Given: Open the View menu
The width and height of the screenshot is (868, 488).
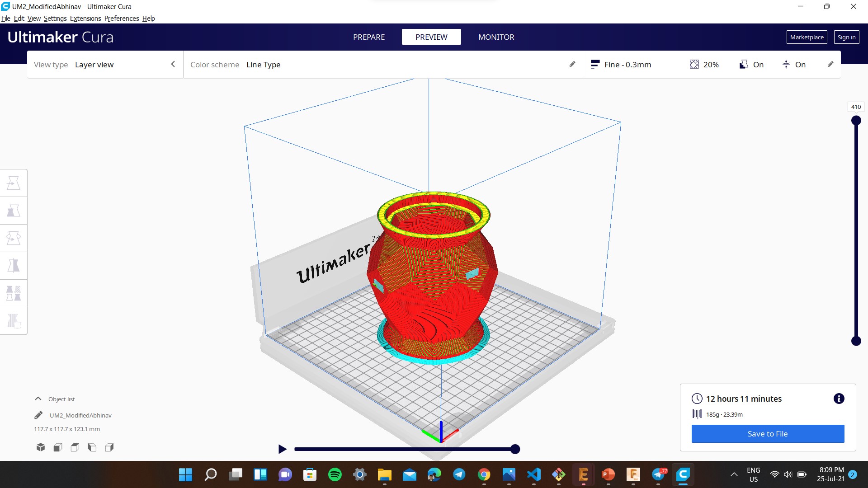Looking at the screenshot, I should [34, 19].
